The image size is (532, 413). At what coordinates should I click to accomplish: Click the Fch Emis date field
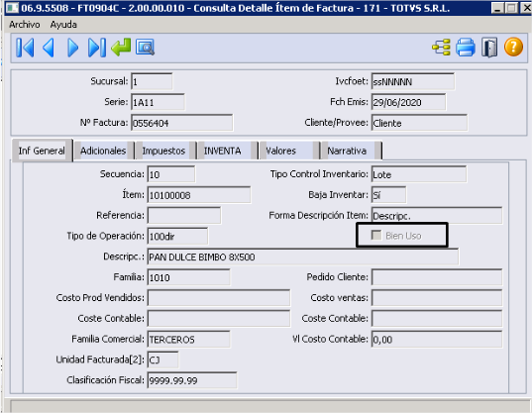408,102
